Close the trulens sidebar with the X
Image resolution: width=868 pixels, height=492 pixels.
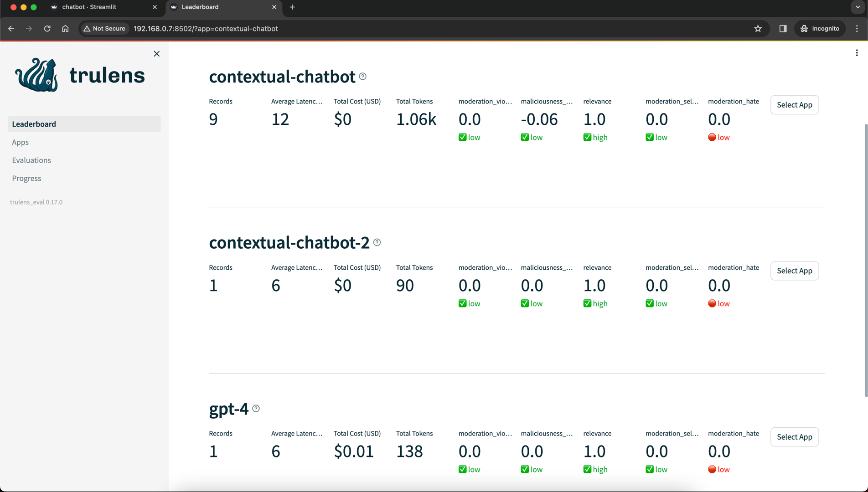pos(156,54)
